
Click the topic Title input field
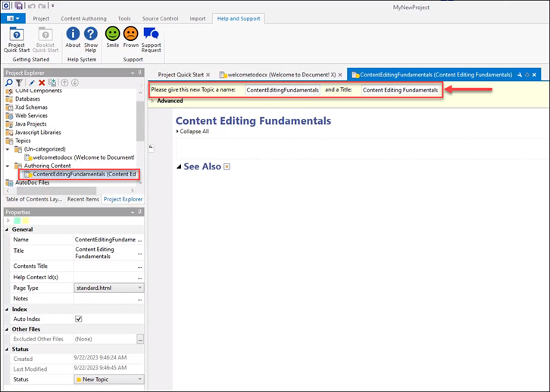pos(400,90)
